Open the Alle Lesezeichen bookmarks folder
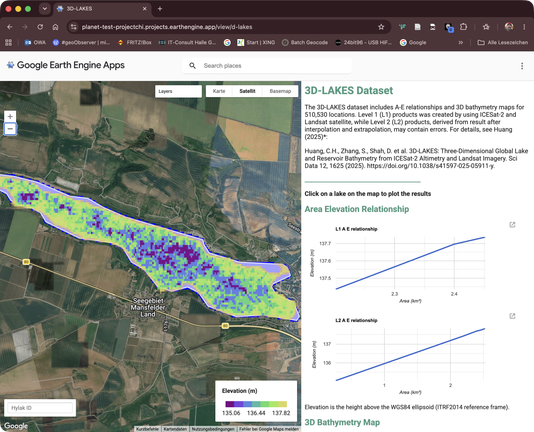The image size is (534, 432). [503, 43]
